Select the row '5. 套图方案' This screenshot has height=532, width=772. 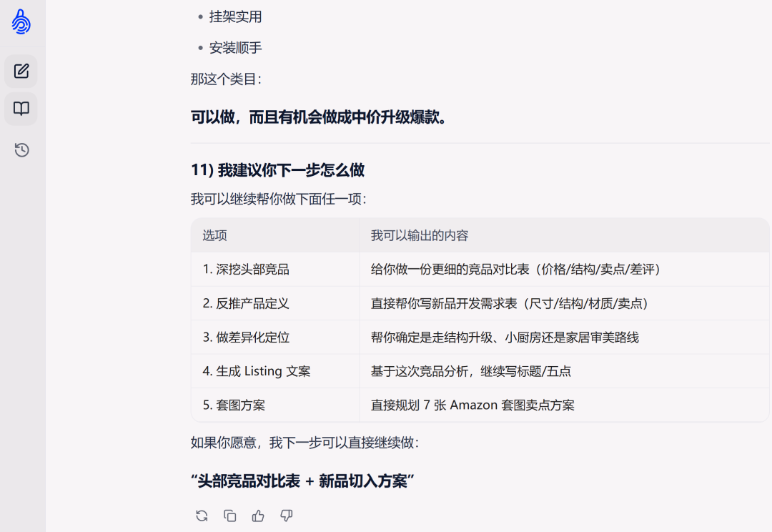[x=480, y=405]
